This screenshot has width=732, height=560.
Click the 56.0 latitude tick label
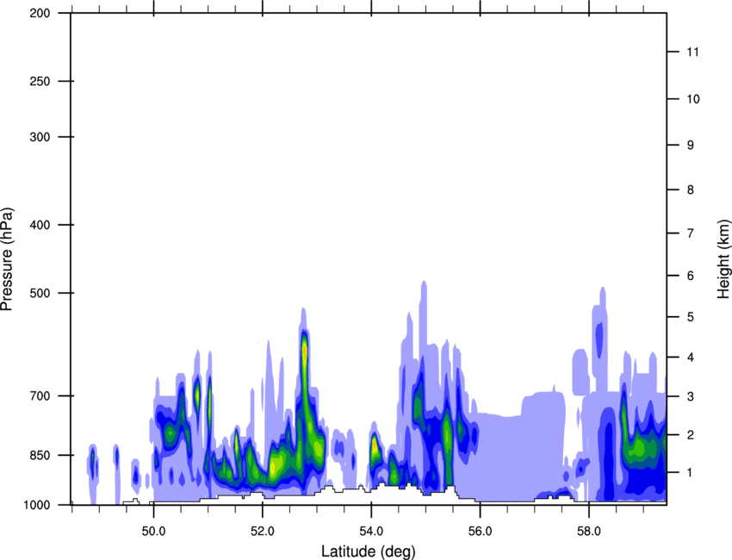tap(480, 532)
